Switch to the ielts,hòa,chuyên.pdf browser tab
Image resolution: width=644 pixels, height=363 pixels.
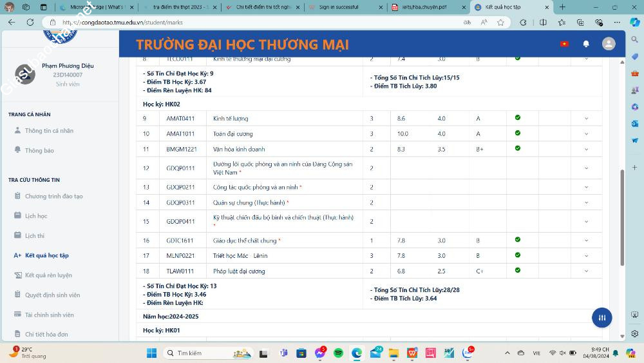click(425, 7)
